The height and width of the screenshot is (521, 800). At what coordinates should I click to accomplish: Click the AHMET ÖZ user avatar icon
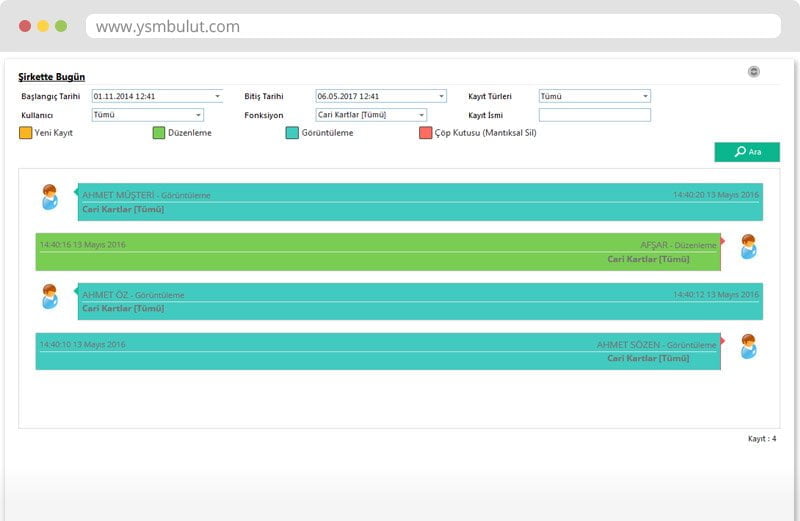(x=50, y=297)
